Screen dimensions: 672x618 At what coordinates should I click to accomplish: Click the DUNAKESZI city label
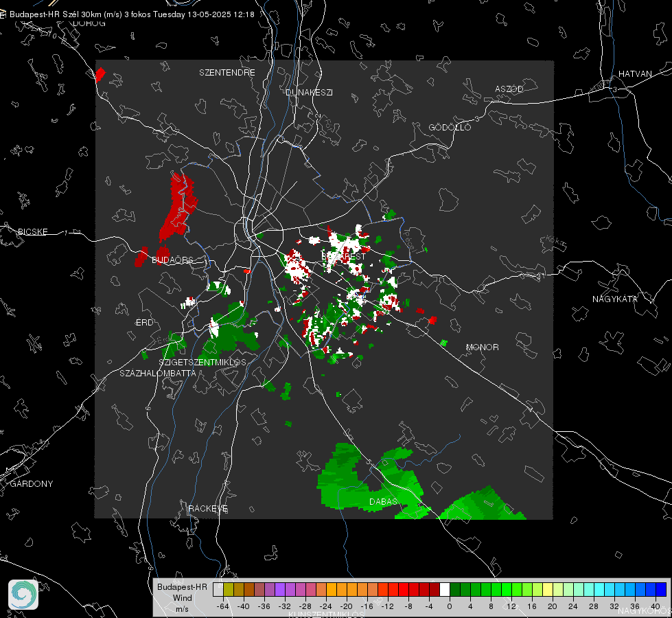[x=309, y=93]
